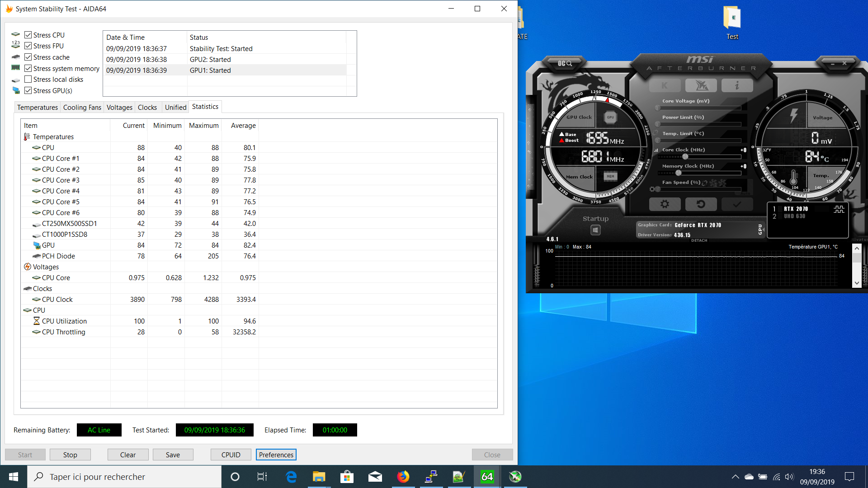Click the Afterburner jet fighter icon button
This screenshot has height=488, width=868.
click(701, 85)
